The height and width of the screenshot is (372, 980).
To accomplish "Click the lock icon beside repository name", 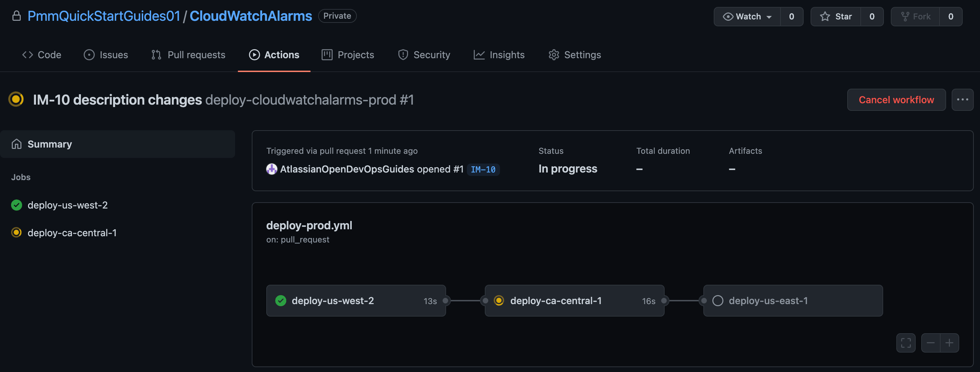I will click(x=16, y=16).
